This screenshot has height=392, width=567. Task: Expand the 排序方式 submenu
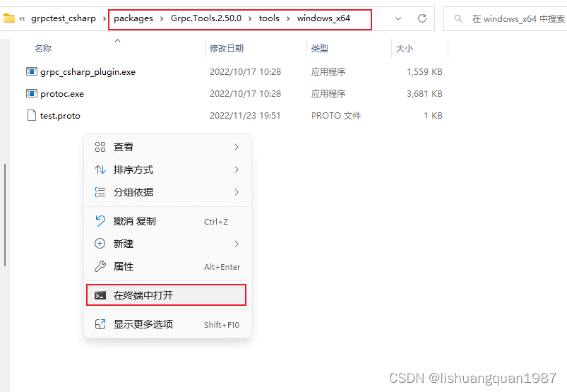point(236,170)
